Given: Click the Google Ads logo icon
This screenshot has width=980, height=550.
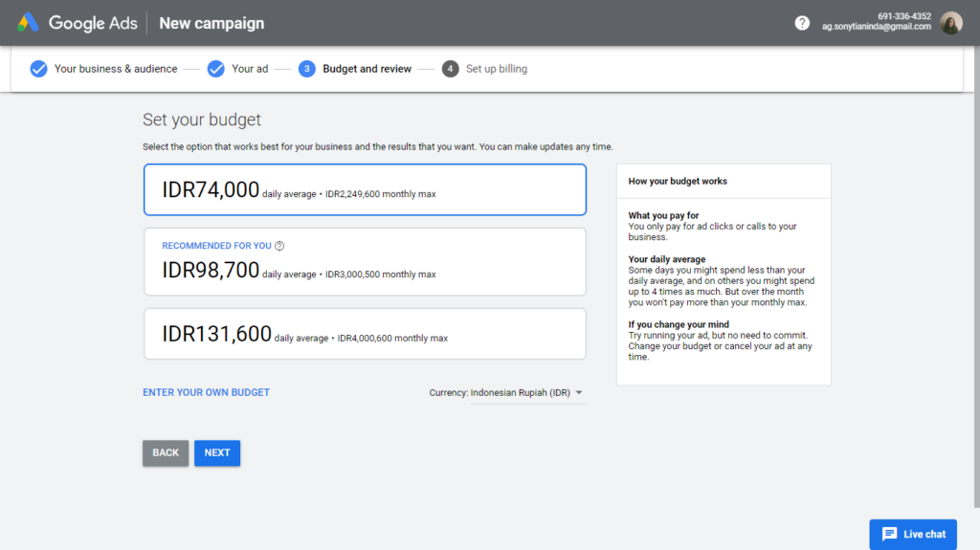Looking at the screenshot, I should coord(27,23).
